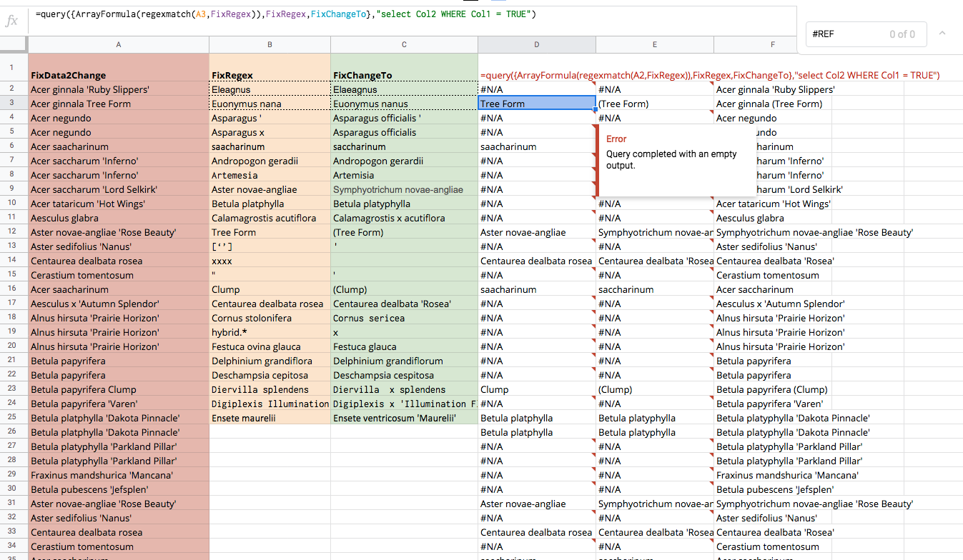Select row 1 header
This screenshot has width=963, height=560.
(x=14, y=68)
